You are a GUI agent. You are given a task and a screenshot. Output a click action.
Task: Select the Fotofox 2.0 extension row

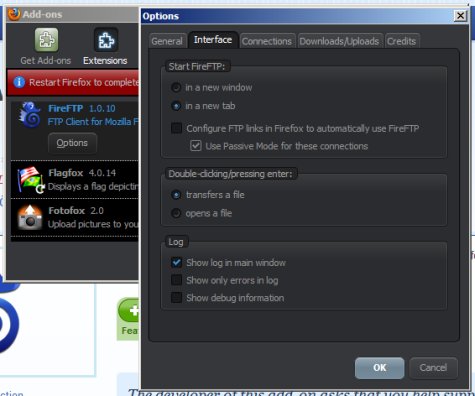click(x=75, y=217)
